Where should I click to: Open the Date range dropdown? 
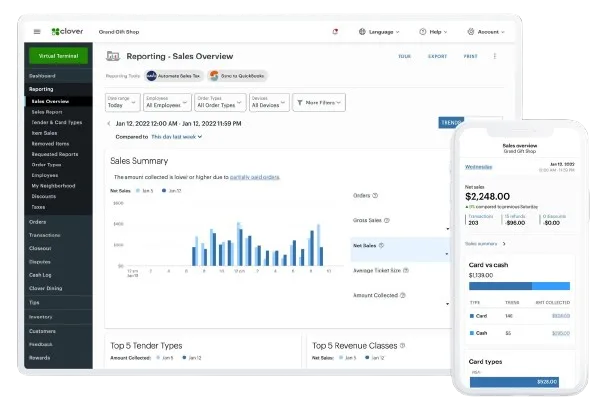124,102
